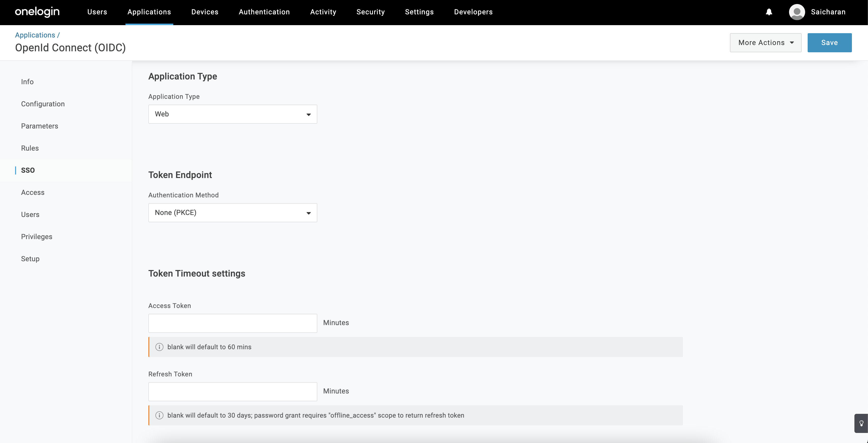Viewport: 868px width, 443px height.
Task: Switch to the Configuration sidebar tab
Action: [x=43, y=104]
